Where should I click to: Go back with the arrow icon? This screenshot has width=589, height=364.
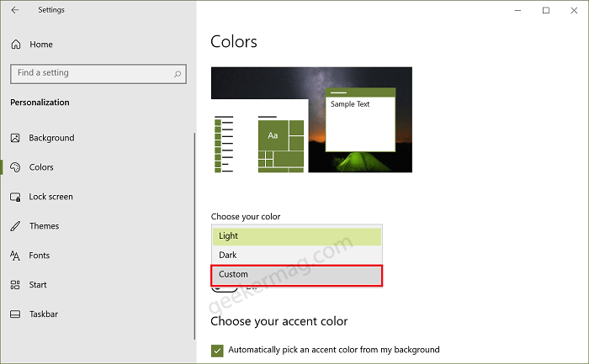[15, 10]
